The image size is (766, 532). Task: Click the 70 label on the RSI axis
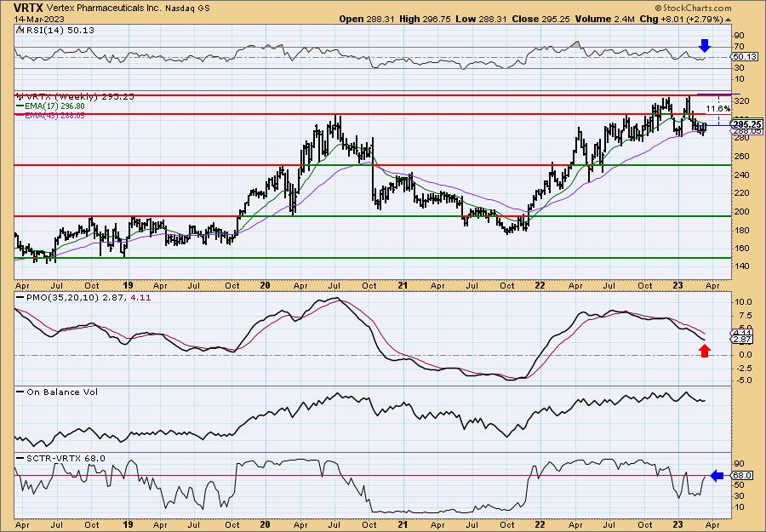pyautogui.click(x=739, y=47)
